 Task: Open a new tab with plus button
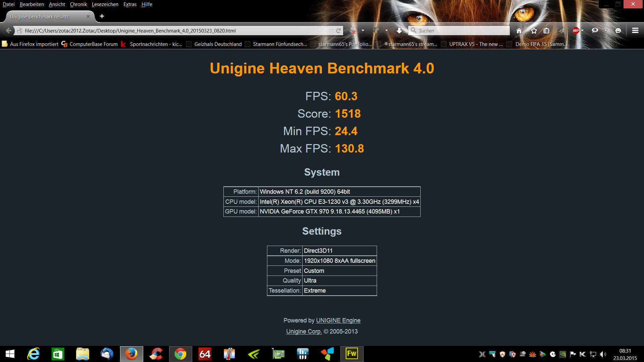point(102,16)
